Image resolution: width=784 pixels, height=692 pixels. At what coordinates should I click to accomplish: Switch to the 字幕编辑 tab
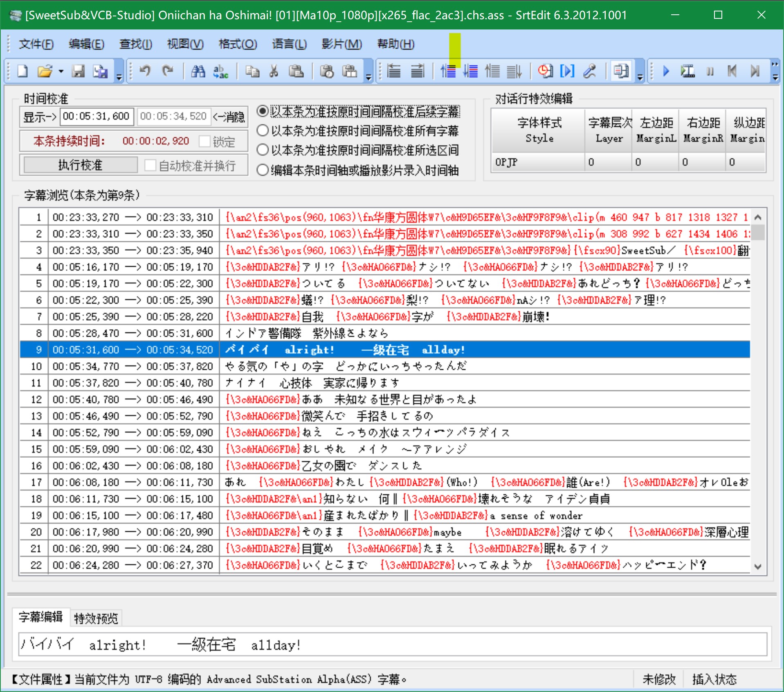coord(40,617)
